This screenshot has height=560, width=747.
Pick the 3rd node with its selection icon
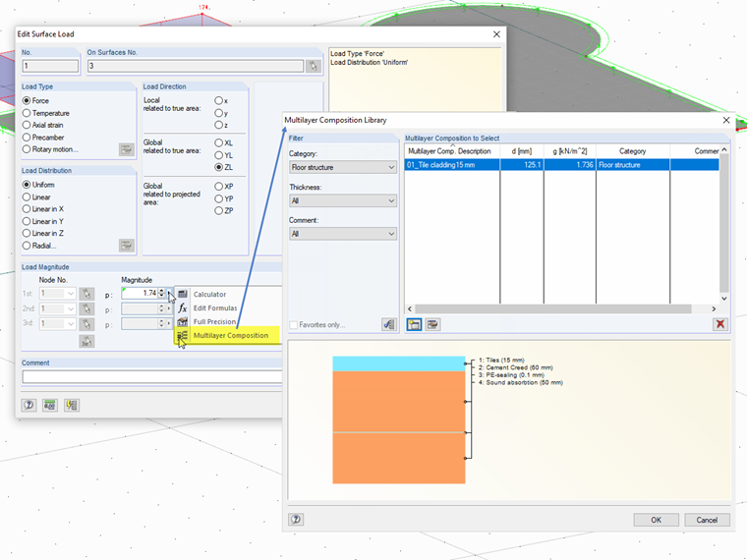click(x=86, y=324)
